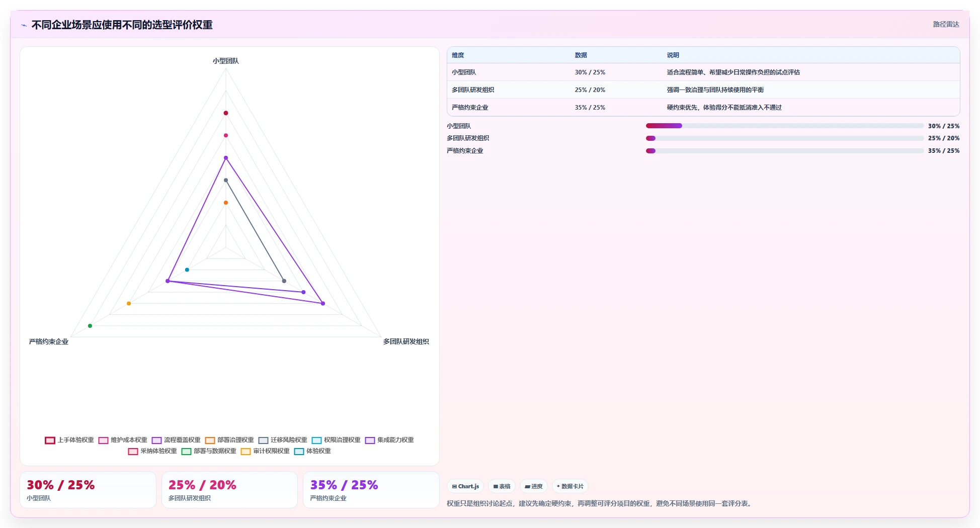This screenshot has height=528, width=980.
Task: Click the 严格约束企业 progress row label
Action: click(x=465, y=151)
